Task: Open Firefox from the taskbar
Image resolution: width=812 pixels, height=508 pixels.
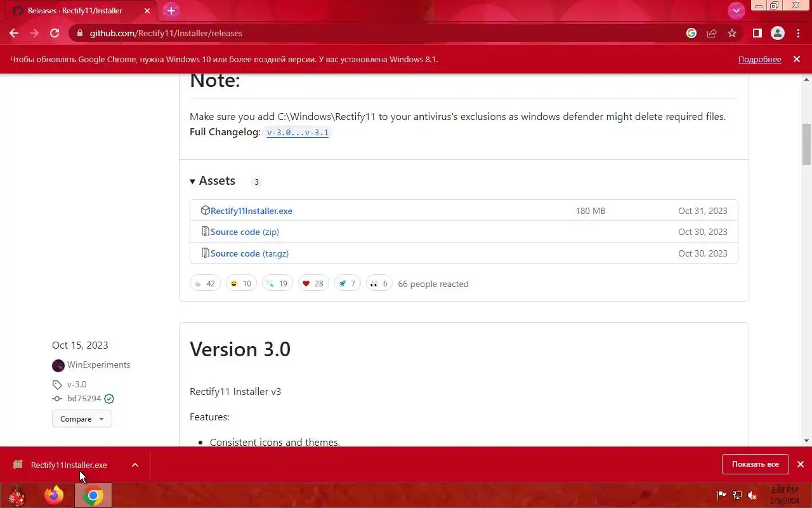Action: tap(54, 495)
